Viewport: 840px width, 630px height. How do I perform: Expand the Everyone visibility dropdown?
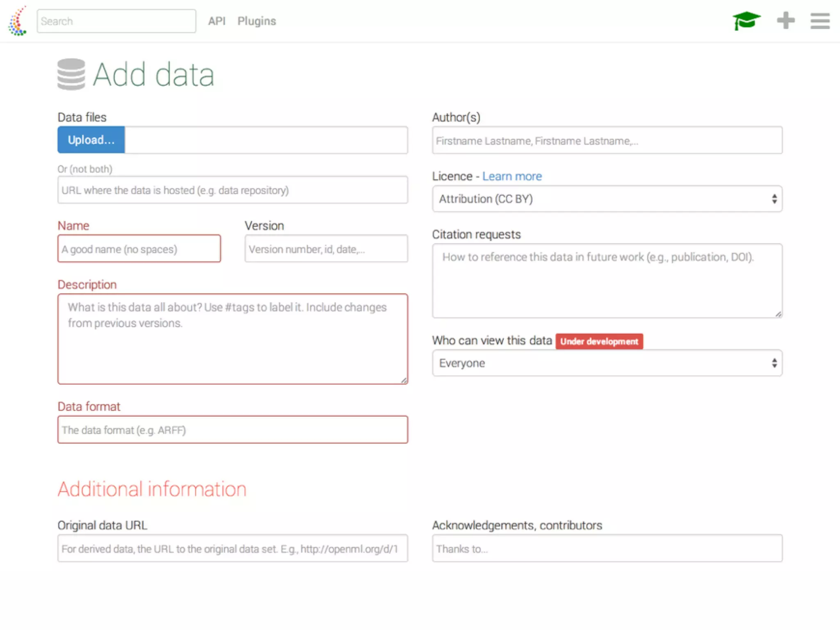pyautogui.click(x=607, y=363)
